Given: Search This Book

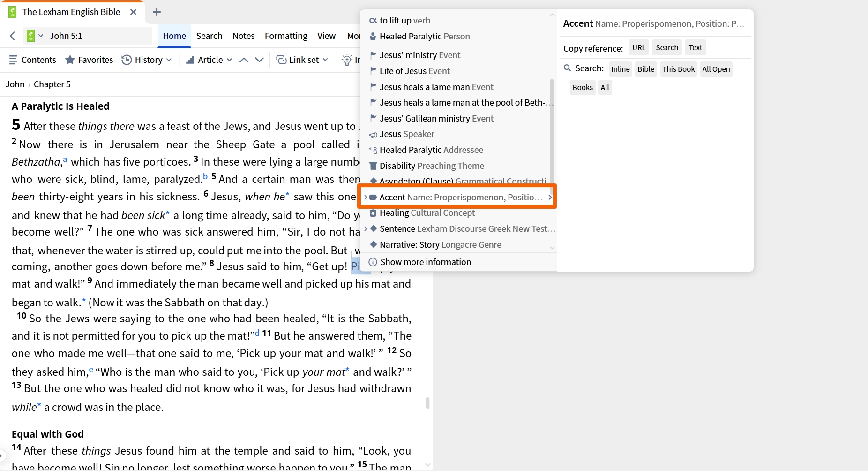Looking at the screenshot, I should tap(678, 69).
